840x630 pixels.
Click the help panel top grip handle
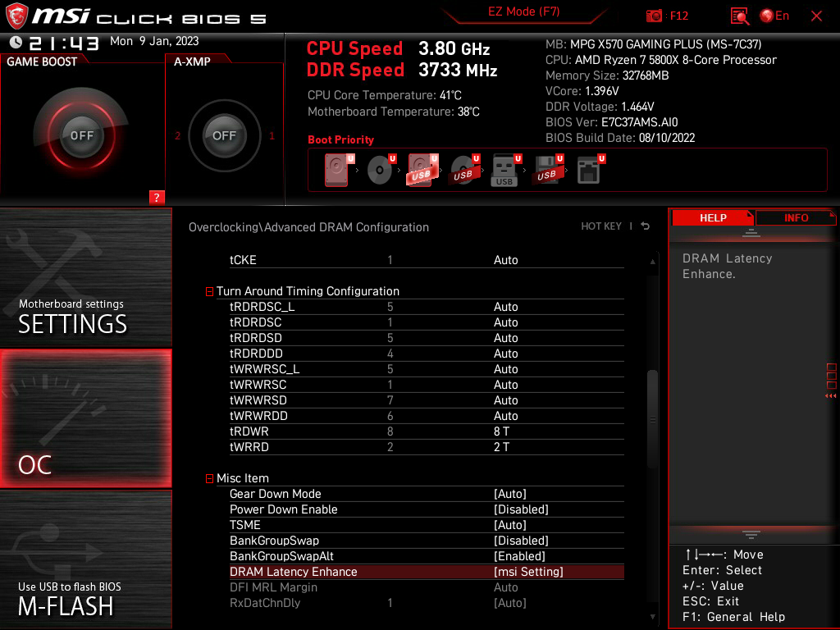click(x=751, y=232)
